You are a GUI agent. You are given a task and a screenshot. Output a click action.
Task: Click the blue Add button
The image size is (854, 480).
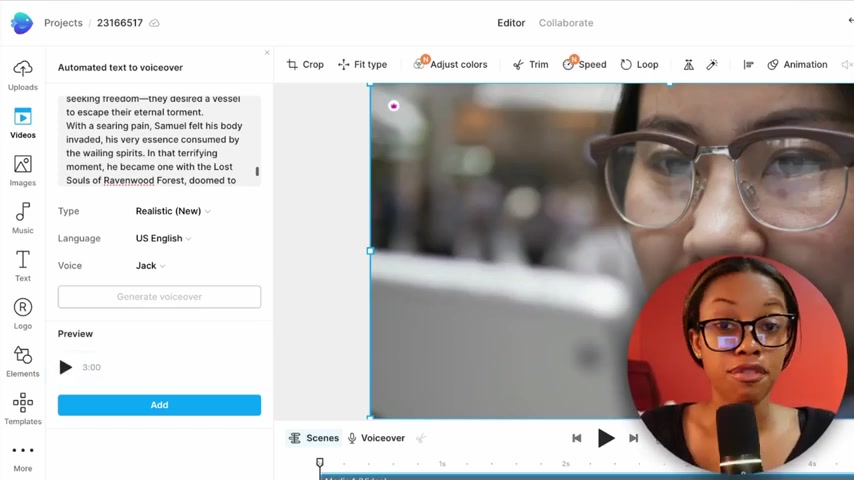(159, 405)
